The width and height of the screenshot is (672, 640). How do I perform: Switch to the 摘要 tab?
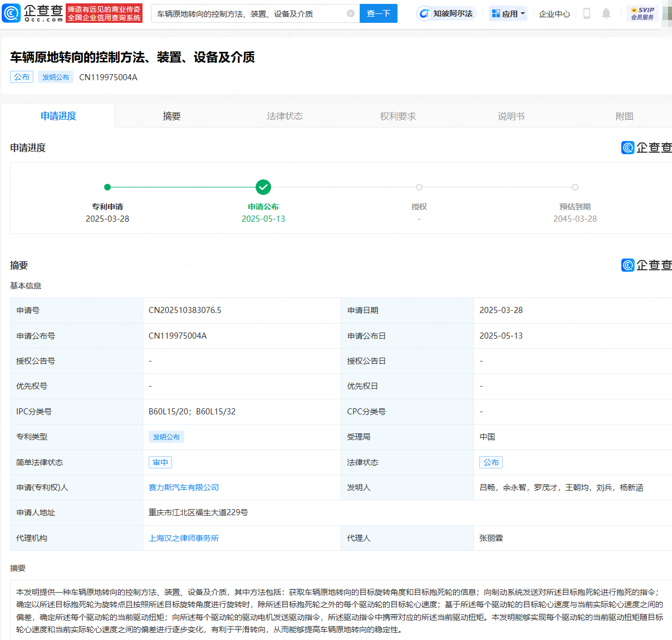pyautogui.click(x=171, y=116)
